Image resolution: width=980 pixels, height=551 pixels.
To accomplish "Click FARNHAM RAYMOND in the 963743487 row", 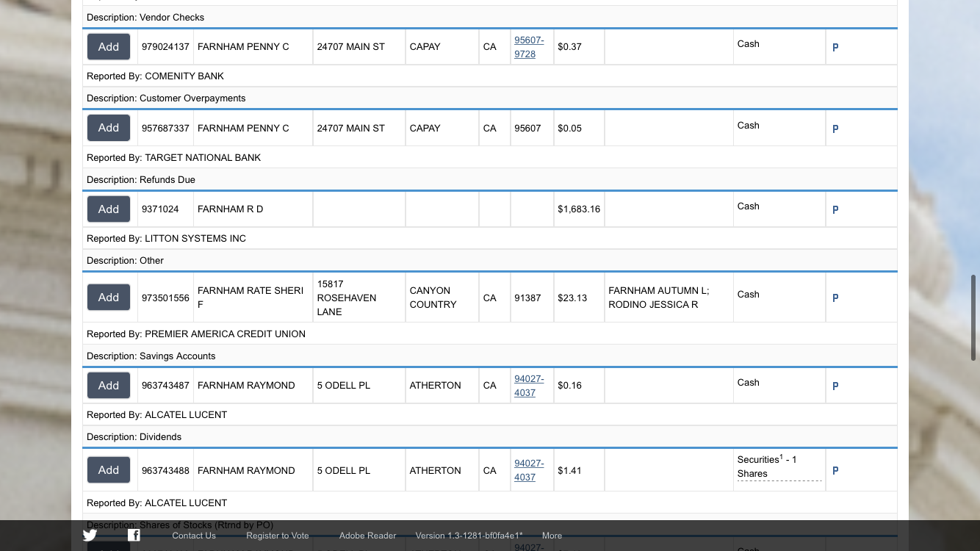I will tap(246, 386).
